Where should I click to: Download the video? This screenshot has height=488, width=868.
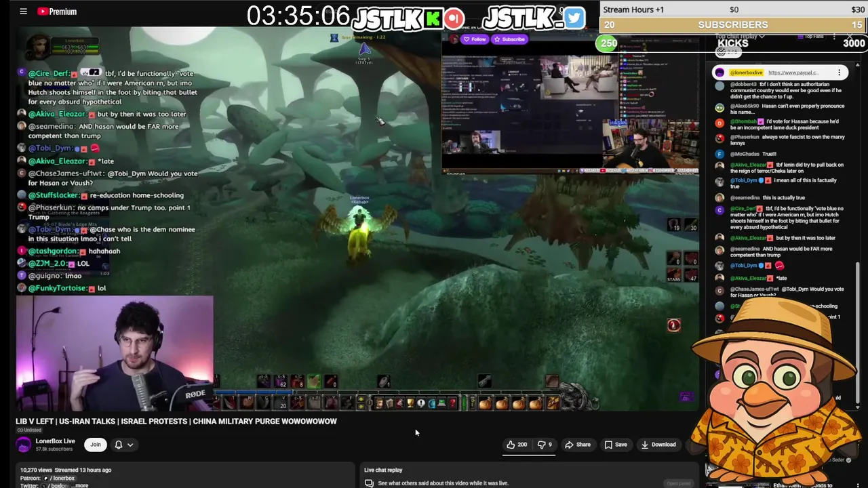tap(658, 445)
